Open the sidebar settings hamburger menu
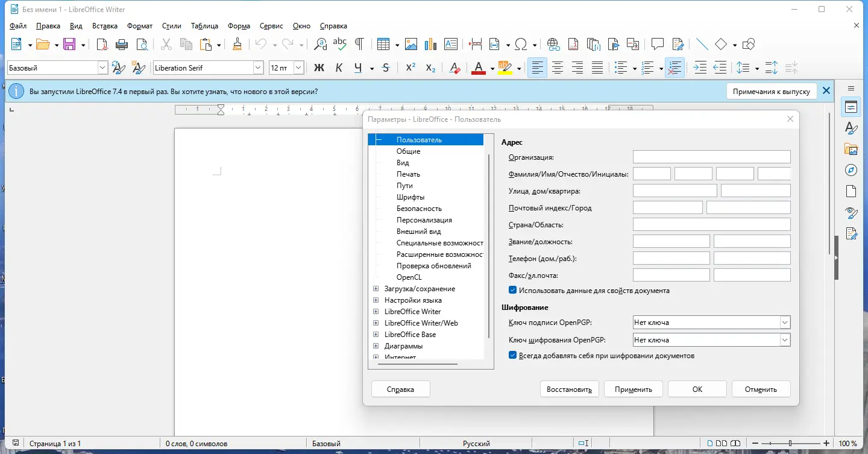868x454 pixels. 851,89
